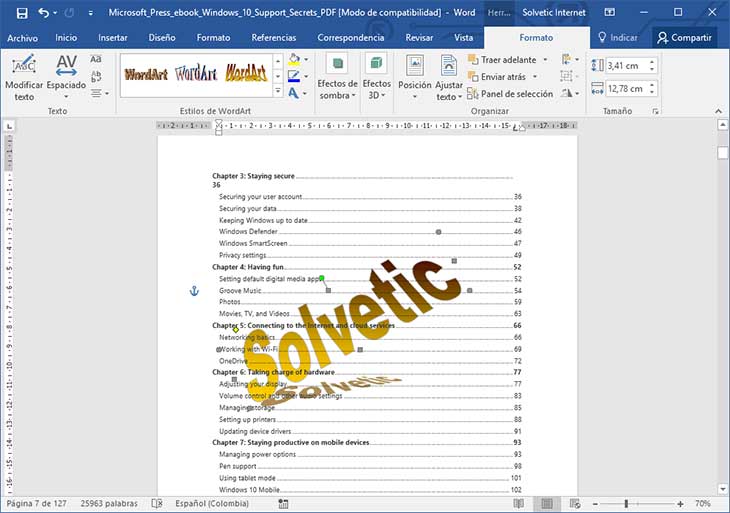The width and height of the screenshot is (730, 513).
Task: Click Enviar atrás button
Action: 497,76
